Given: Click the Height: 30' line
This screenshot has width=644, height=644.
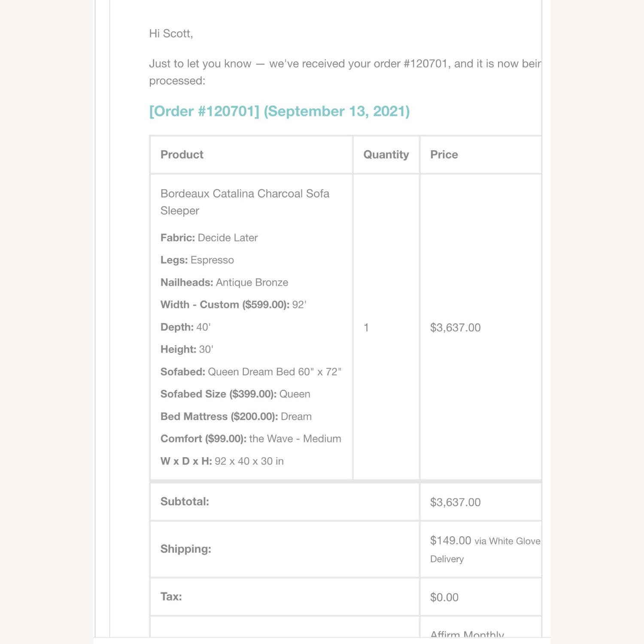Looking at the screenshot, I should click(x=187, y=349).
